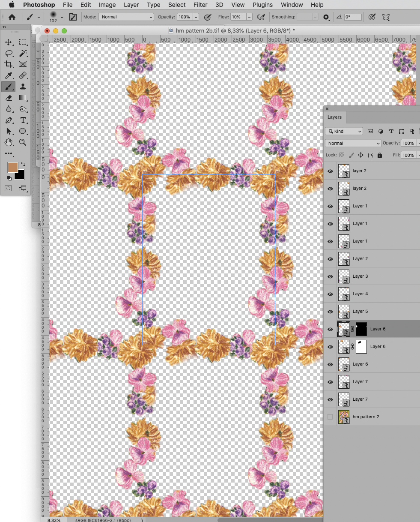Hide the Layer 5 layer
The image size is (420, 522).
pyautogui.click(x=330, y=312)
